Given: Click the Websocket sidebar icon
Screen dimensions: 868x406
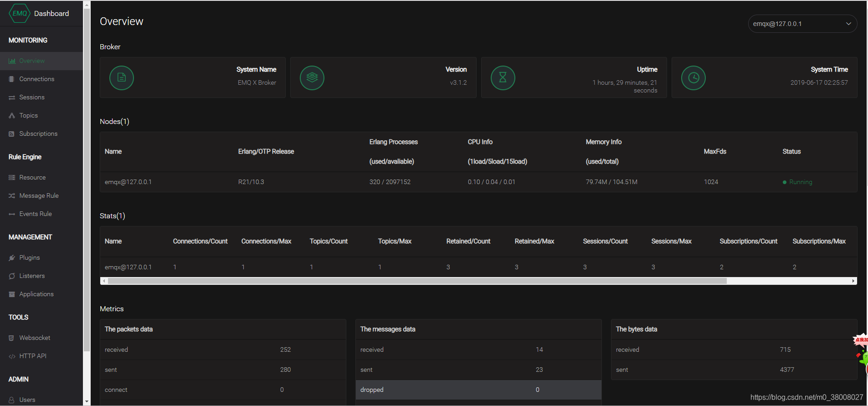Looking at the screenshot, I should [12, 338].
